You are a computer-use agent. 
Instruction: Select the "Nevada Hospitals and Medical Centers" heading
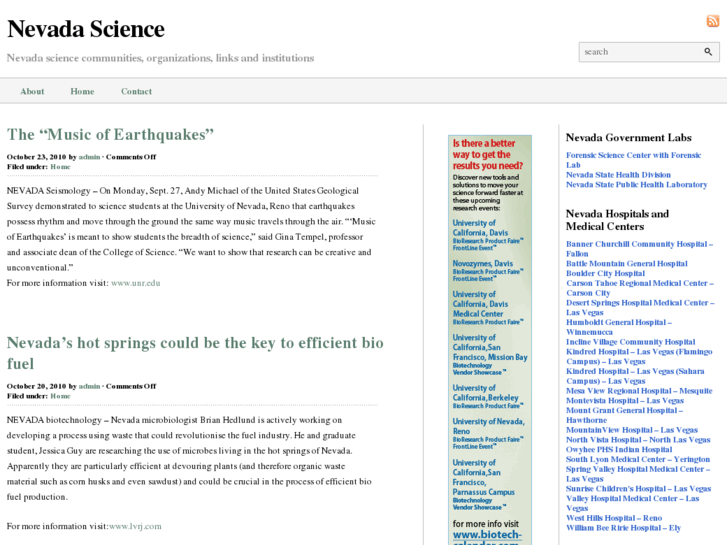[x=617, y=220]
